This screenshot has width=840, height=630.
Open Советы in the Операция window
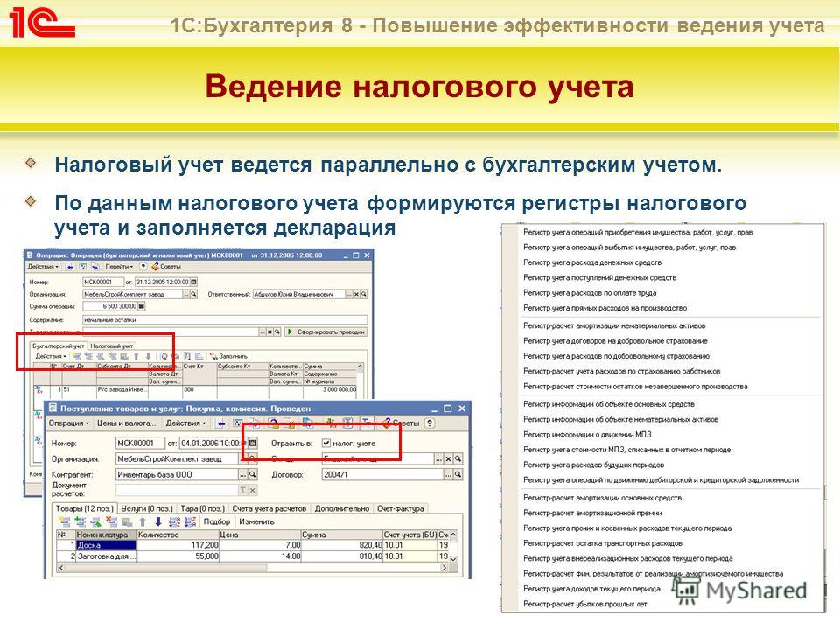[x=166, y=267]
